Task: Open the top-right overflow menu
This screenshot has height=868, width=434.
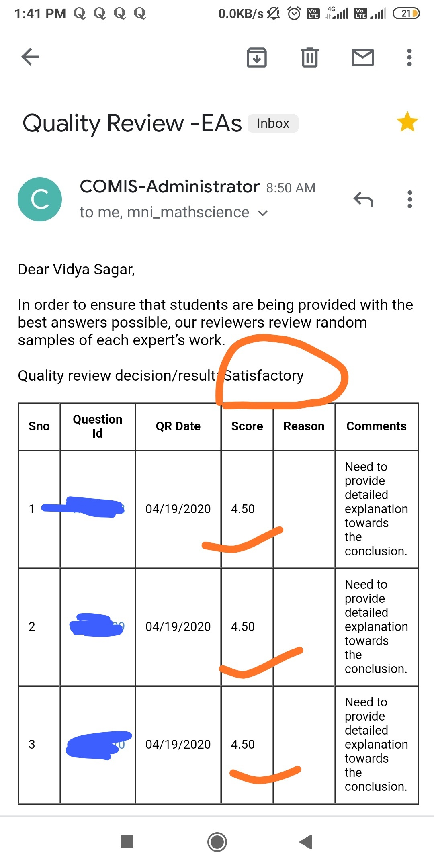Action: pyautogui.click(x=409, y=57)
